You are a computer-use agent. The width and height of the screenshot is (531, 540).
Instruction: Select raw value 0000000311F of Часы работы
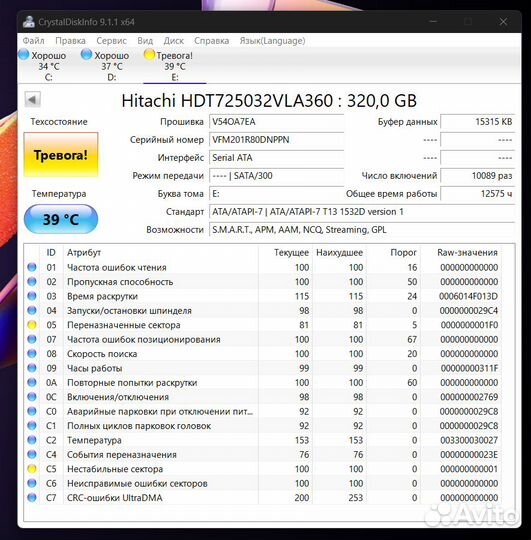tap(469, 368)
